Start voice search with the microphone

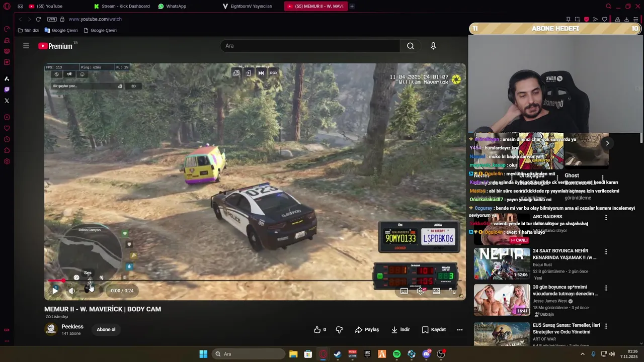pos(433,46)
